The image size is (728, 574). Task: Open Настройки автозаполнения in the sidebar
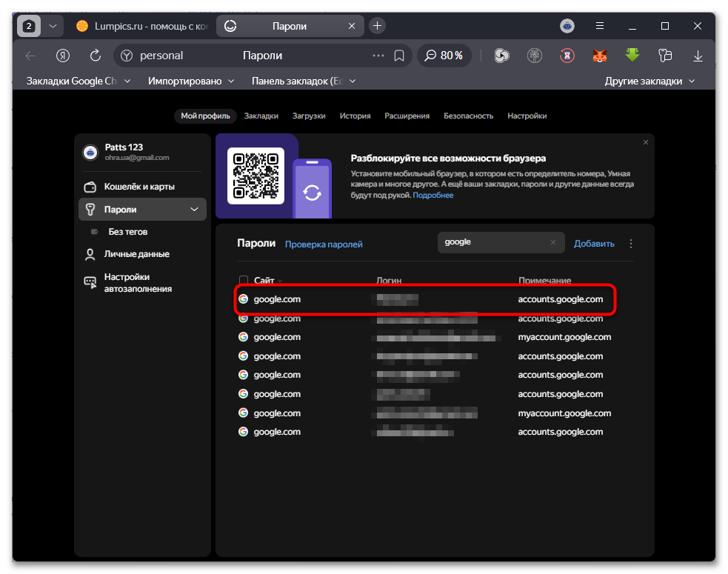(142, 283)
